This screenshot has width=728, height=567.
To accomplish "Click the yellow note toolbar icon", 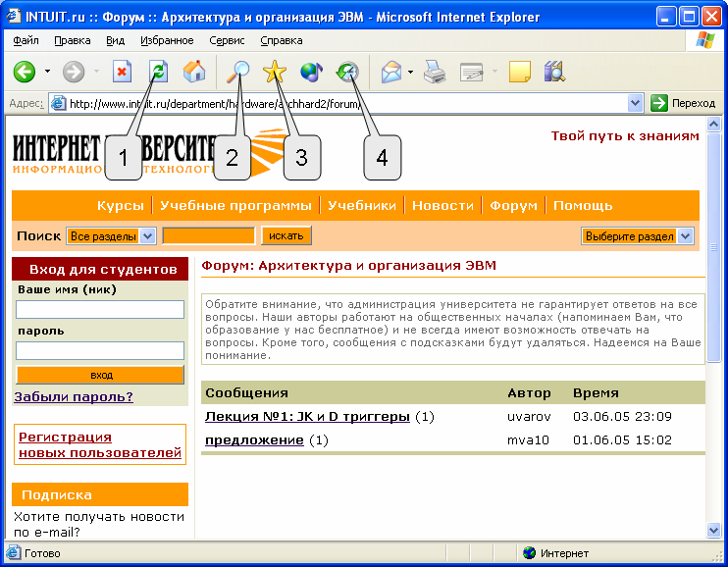I will (520, 72).
